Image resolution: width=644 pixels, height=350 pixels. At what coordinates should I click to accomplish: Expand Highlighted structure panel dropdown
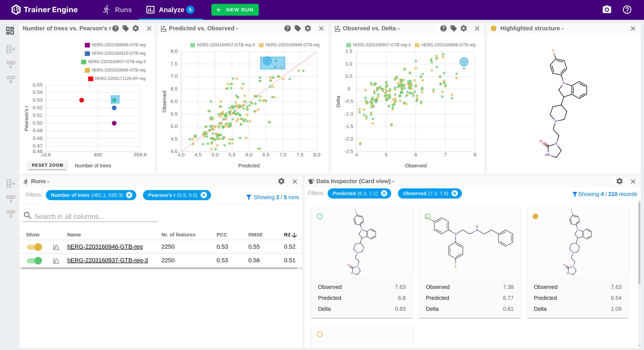coord(563,29)
